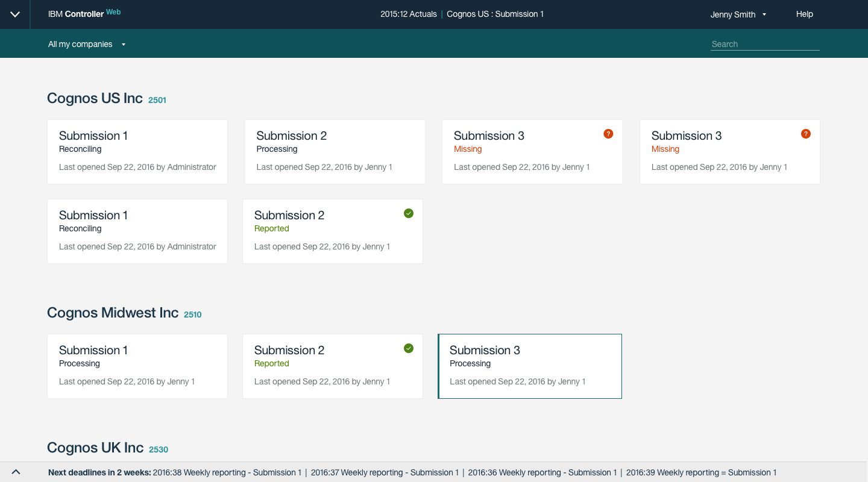Click green check icon on Cognos US Submission 2
The image size is (868, 482).
[x=409, y=213]
